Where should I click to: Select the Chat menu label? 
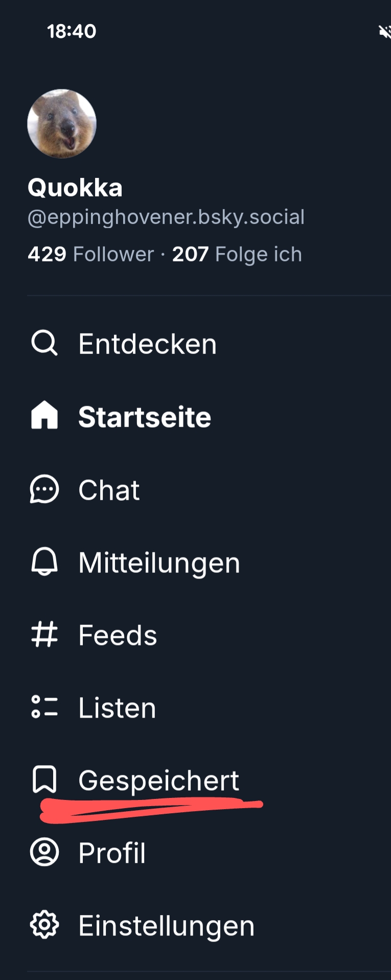(109, 490)
